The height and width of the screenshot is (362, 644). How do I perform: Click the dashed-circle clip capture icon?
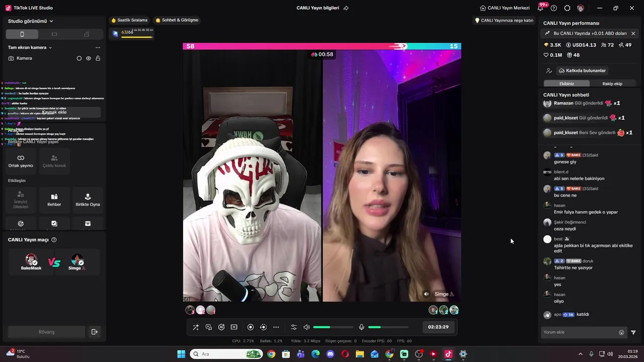263,327
